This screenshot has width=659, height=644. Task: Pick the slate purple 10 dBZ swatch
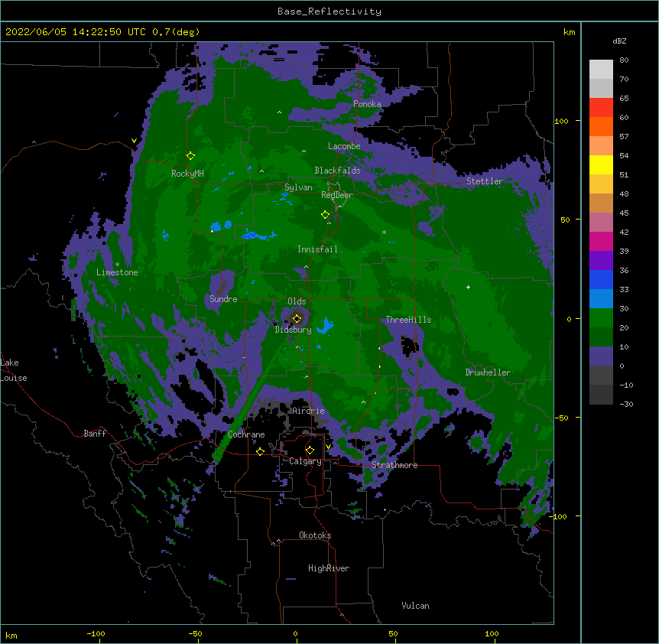click(601, 356)
